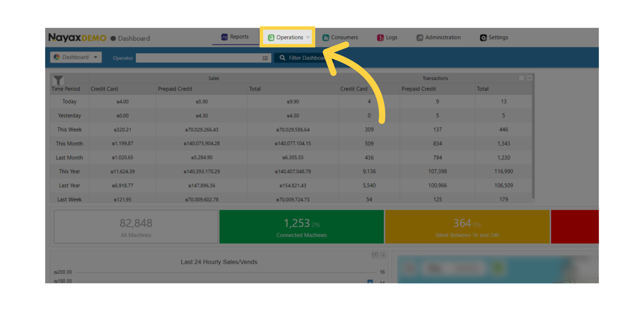The image size is (644, 311).
Task: Select the Last Week row label
Action: [69, 199]
